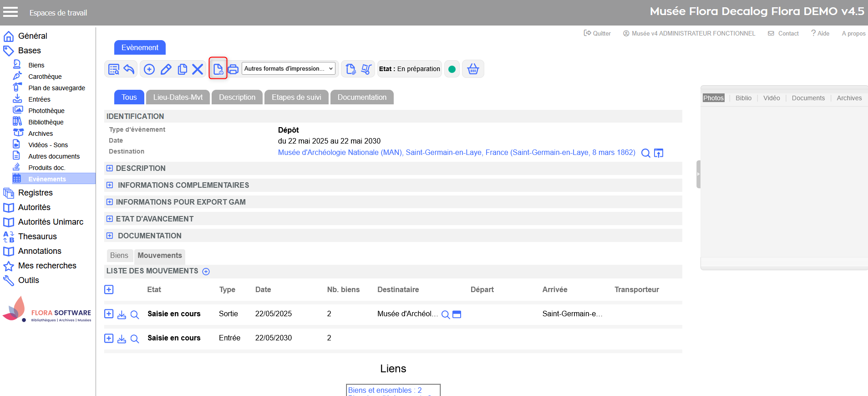Switch to the Etapes de suivi tab

click(x=296, y=97)
